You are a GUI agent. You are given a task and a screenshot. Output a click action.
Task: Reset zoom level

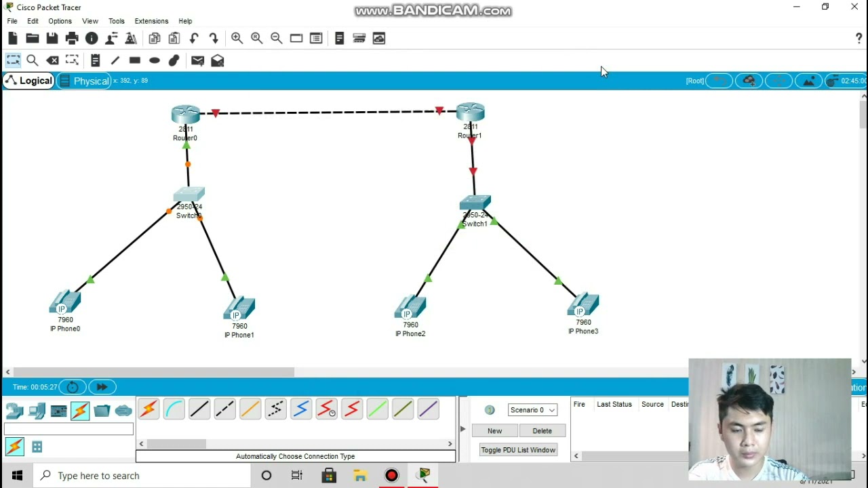pyautogui.click(x=256, y=39)
